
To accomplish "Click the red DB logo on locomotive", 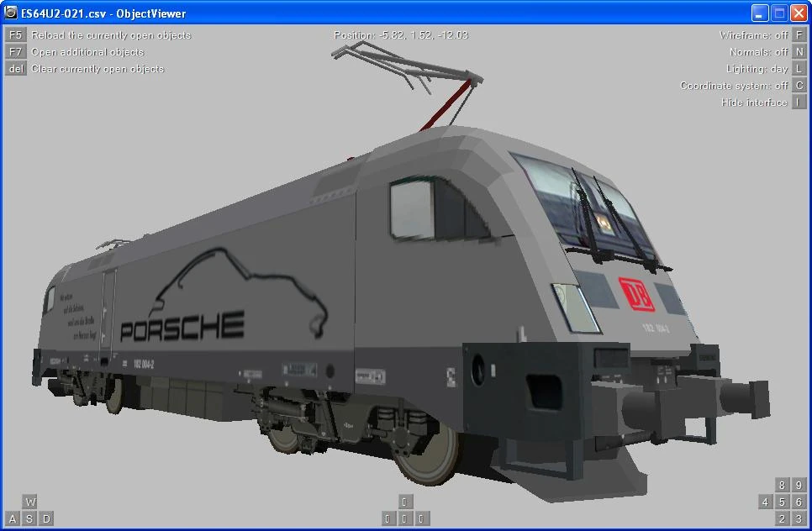I will coord(636,294).
